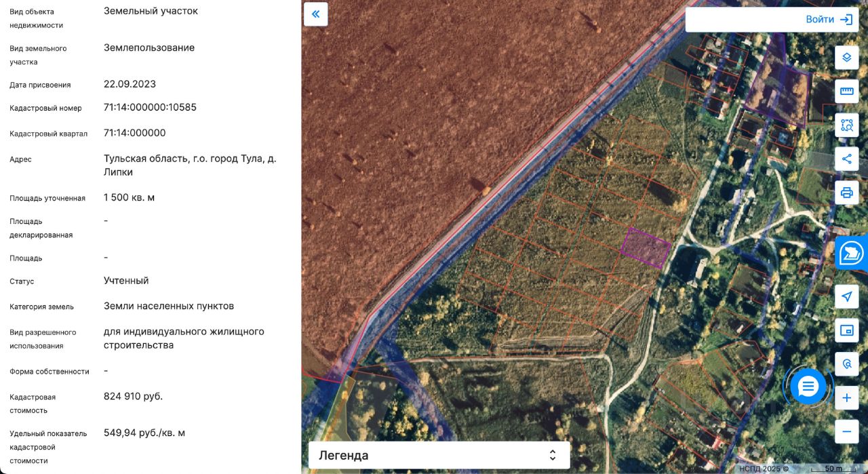
Task: Zoom out with the minus button
Action: click(x=846, y=431)
